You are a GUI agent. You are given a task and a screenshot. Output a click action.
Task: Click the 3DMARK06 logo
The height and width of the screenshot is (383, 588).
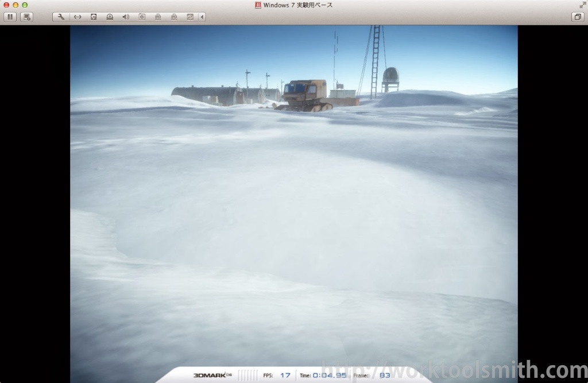pos(212,375)
